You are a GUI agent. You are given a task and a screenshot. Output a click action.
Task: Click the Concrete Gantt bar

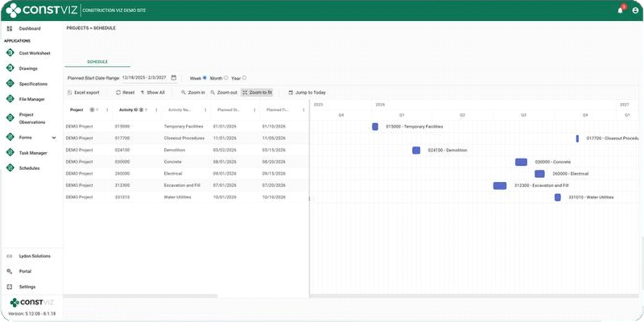click(521, 162)
